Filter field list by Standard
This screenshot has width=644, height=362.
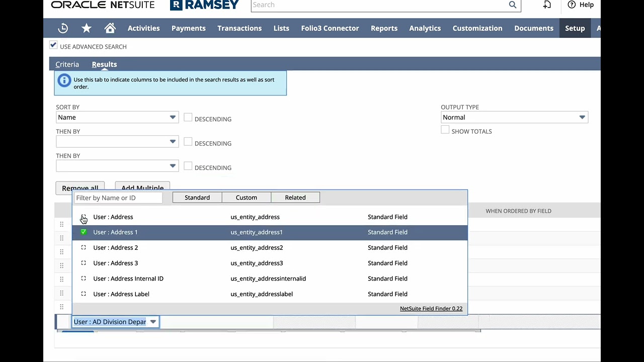(x=197, y=198)
